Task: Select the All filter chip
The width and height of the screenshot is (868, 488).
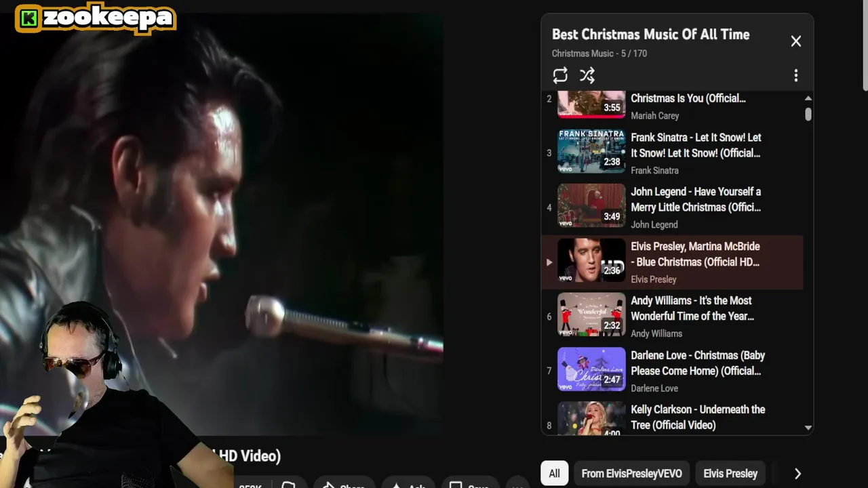Action: tap(555, 474)
